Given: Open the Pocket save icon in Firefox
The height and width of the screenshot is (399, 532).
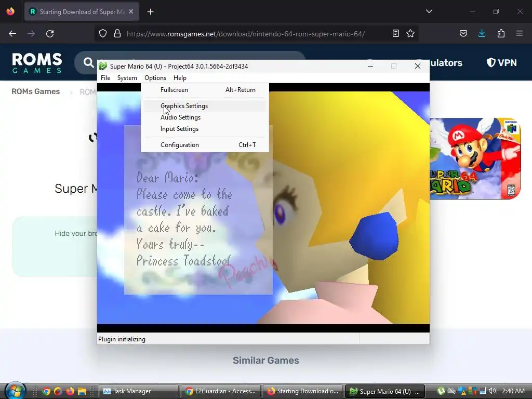Looking at the screenshot, I should 463,33.
